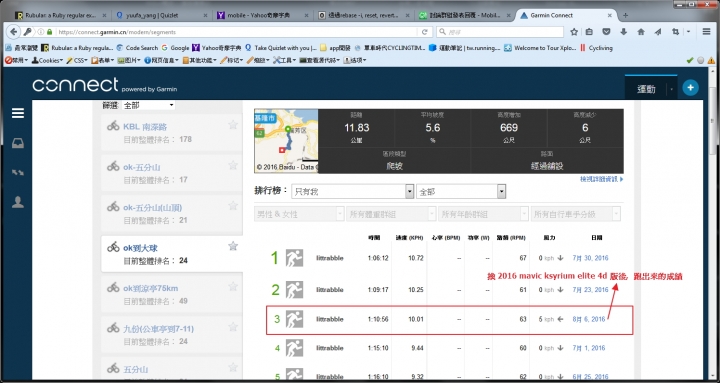Star the ok-五分山(山頂) segment
Viewport: 720px width, 383px height.
pyautogui.click(x=233, y=205)
